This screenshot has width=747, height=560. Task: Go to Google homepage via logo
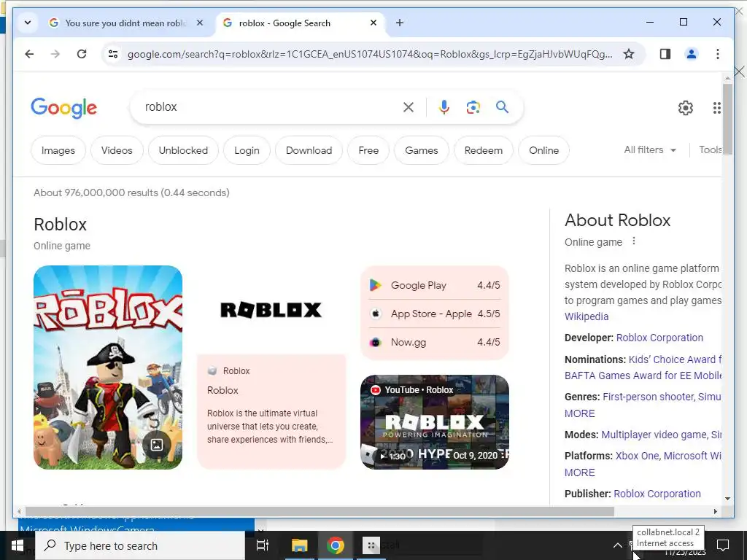pos(64,108)
